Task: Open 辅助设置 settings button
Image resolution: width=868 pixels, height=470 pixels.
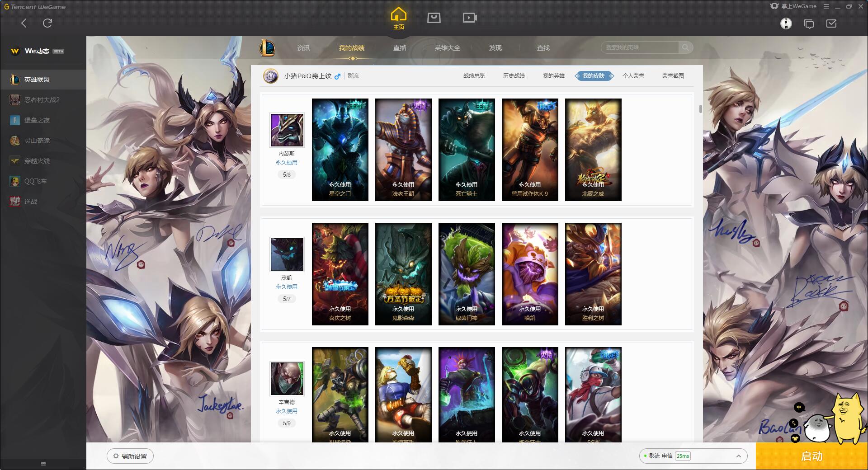Action: [x=130, y=456]
